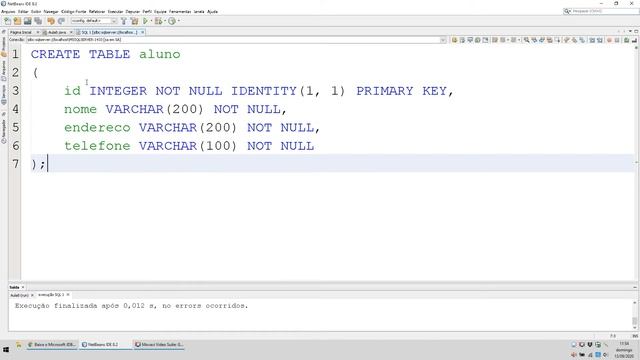Switch to the Aula8.java tab
The image size is (640, 360).
(56, 32)
